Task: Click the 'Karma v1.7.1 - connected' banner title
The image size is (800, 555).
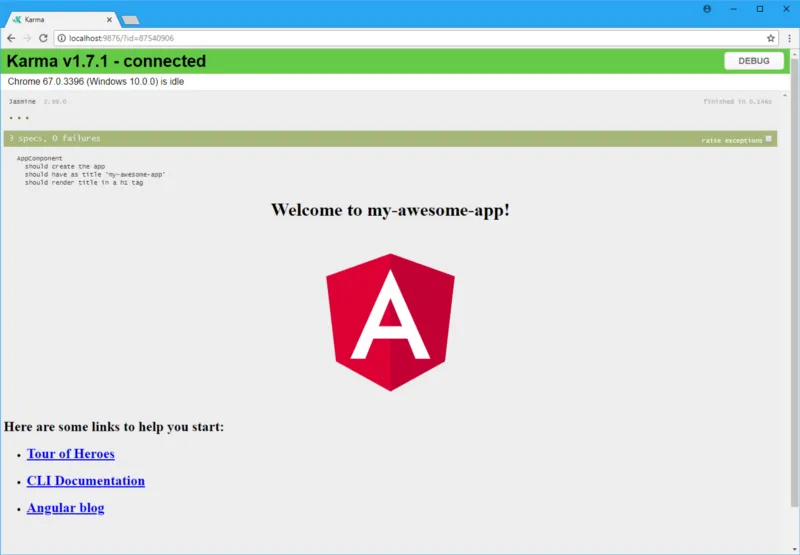Action: 106,61
